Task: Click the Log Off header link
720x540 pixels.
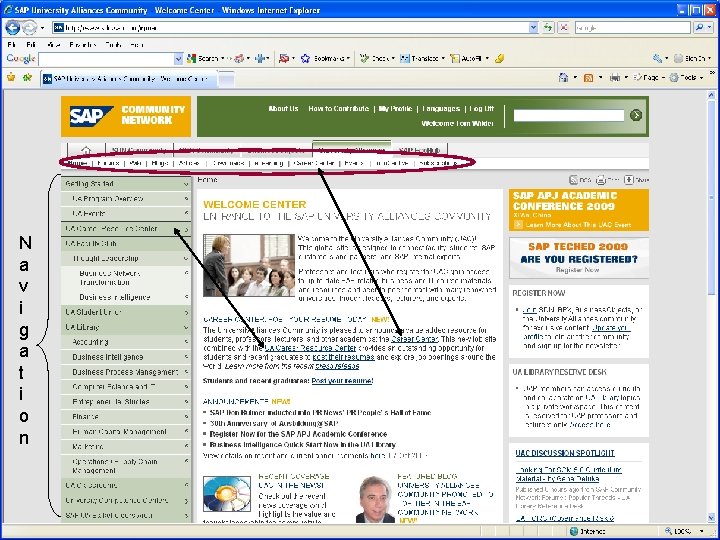Action: pos(482,109)
